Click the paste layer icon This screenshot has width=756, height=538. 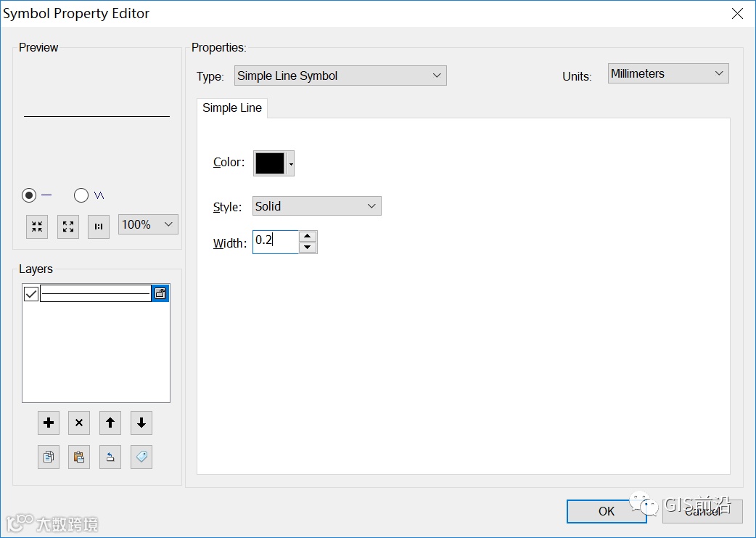[x=79, y=457]
